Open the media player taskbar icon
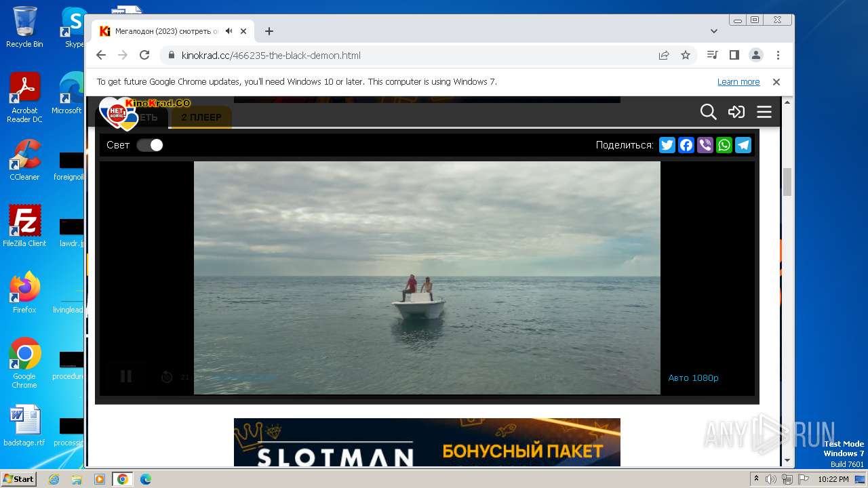The image size is (868, 488). (x=100, y=479)
